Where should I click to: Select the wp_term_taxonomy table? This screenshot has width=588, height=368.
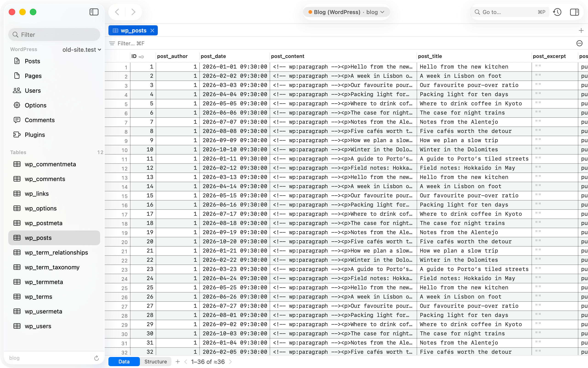54,267
